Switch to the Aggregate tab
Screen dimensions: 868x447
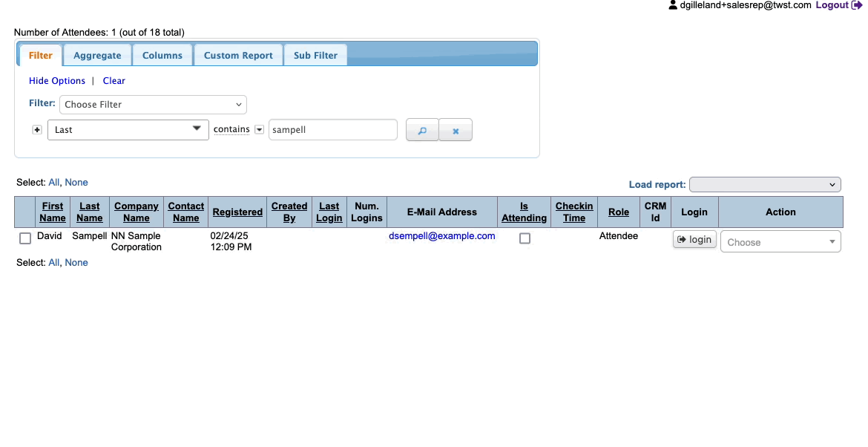97,56
